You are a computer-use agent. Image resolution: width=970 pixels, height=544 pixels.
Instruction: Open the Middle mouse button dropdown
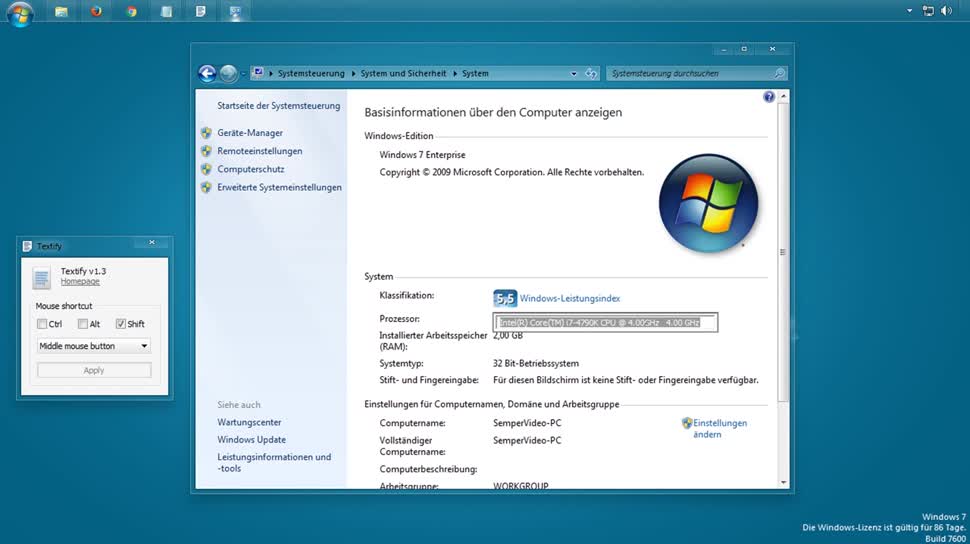[x=93, y=346]
